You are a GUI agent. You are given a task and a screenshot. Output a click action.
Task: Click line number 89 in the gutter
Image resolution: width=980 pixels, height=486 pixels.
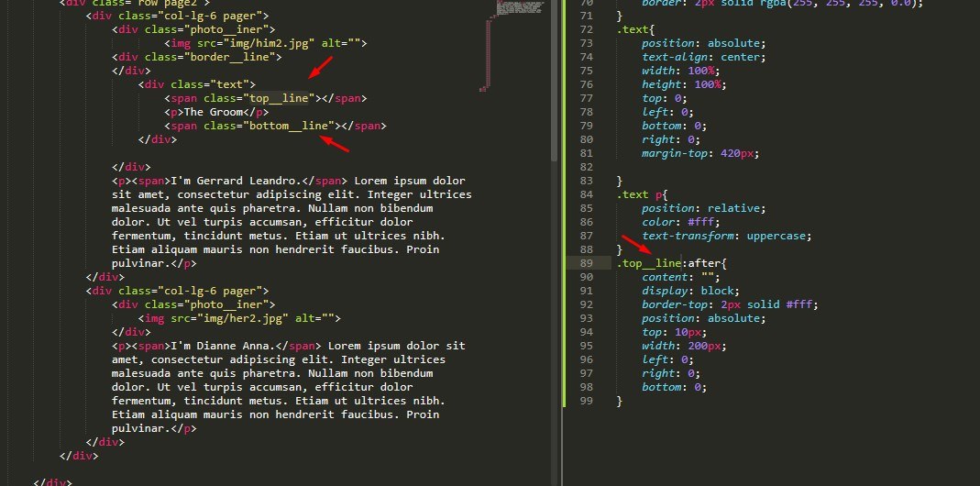pyautogui.click(x=586, y=263)
